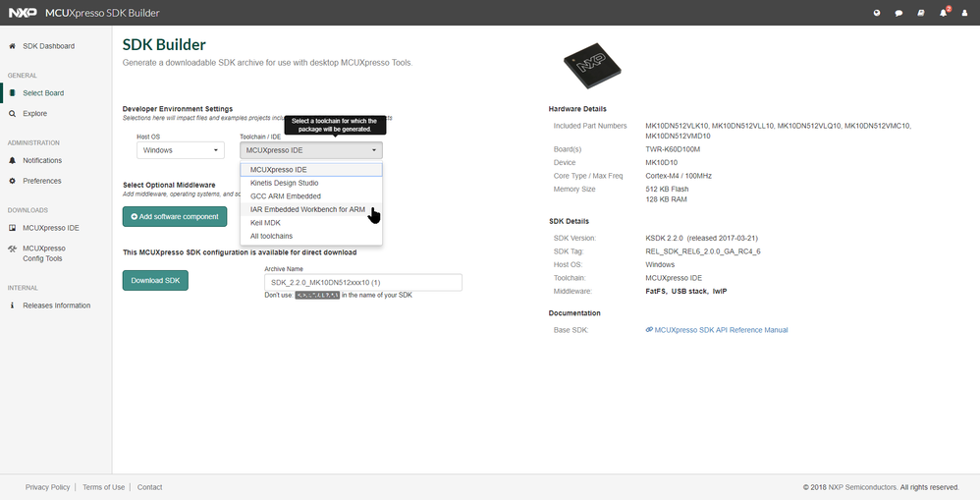Click the tools icon beside MCUXpresso Config Tools
This screenshot has width=980, height=500.
click(12, 249)
